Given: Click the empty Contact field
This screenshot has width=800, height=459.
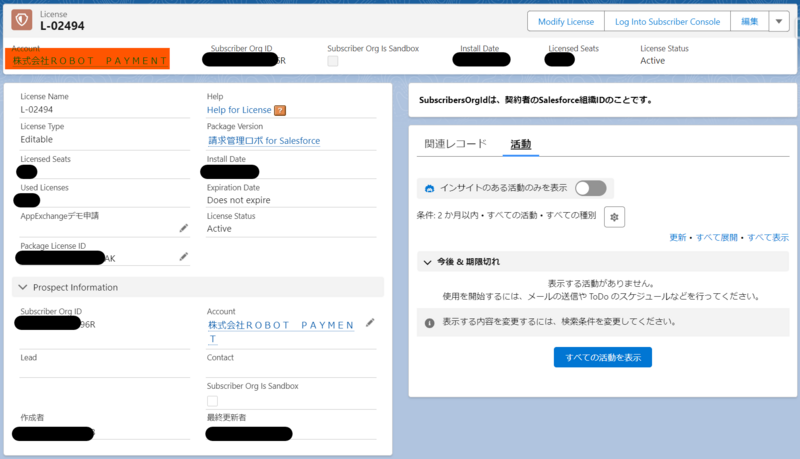Looking at the screenshot, I should (x=291, y=370).
